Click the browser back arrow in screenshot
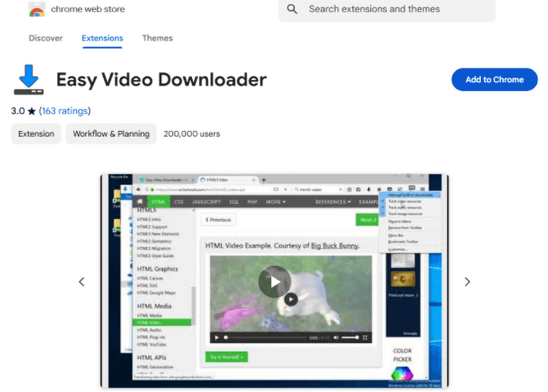Viewport: 548px width, 392px height. [138, 189]
